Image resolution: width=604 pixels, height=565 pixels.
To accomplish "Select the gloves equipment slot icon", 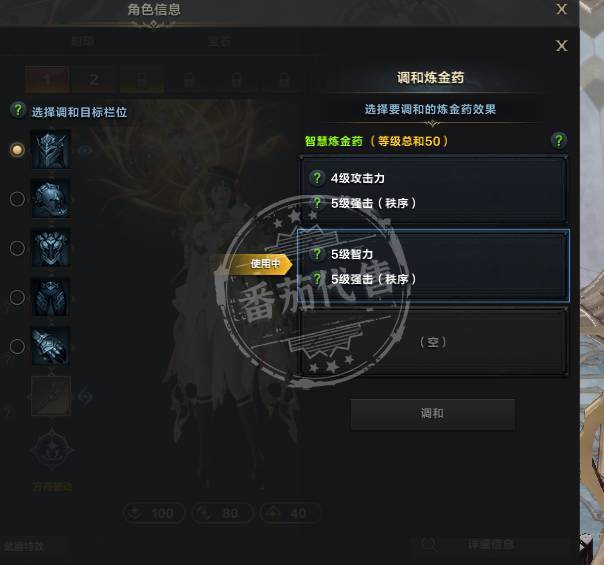I will tap(50, 346).
